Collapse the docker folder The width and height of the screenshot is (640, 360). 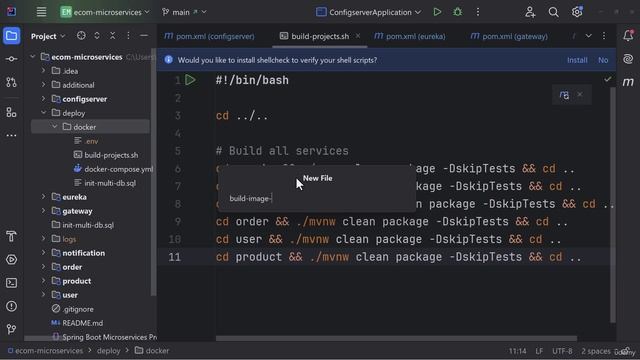pyautogui.click(x=55, y=127)
